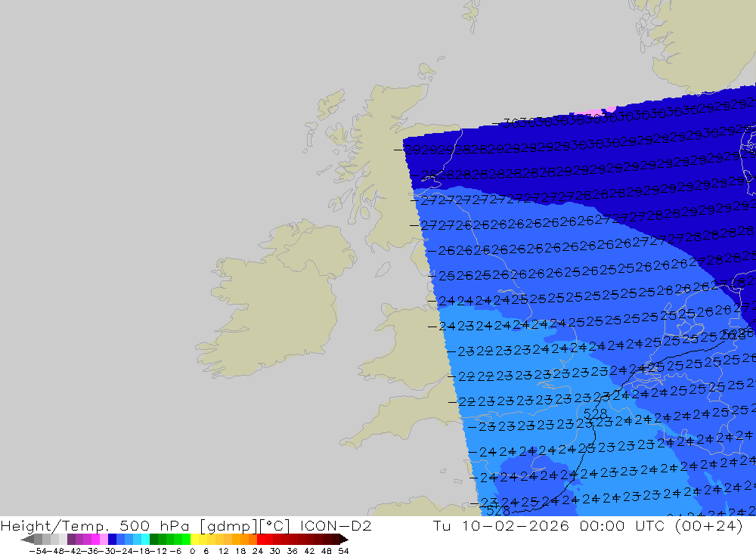
Task: Click the '[°C]' unit label
Action: (275, 526)
